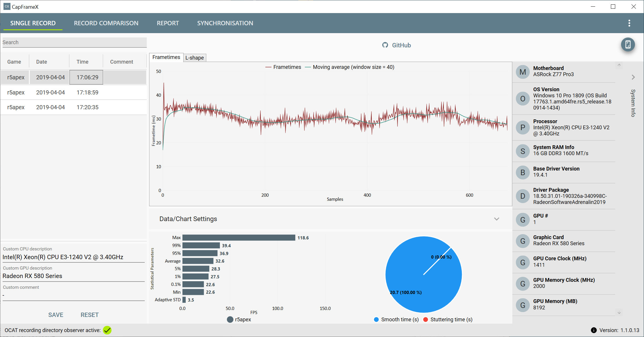Viewport: 644px width, 337px height.
Task: Open the three-dot overflow menu
Action: pyautogui.click(x=629, y=23)
